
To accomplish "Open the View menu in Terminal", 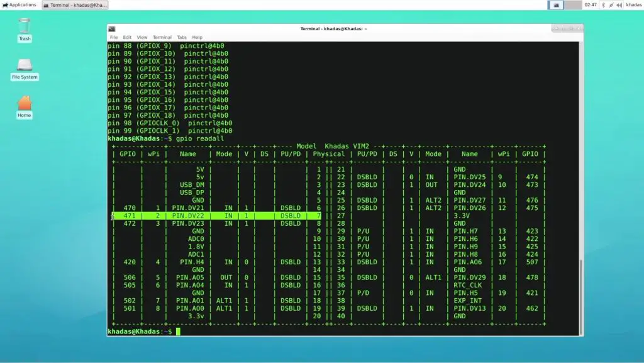I will click(142, 37).
